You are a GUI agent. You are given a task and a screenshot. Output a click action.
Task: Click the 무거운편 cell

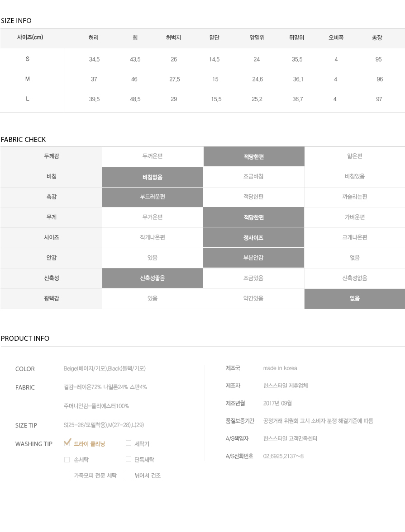click(x=152, y=217)
